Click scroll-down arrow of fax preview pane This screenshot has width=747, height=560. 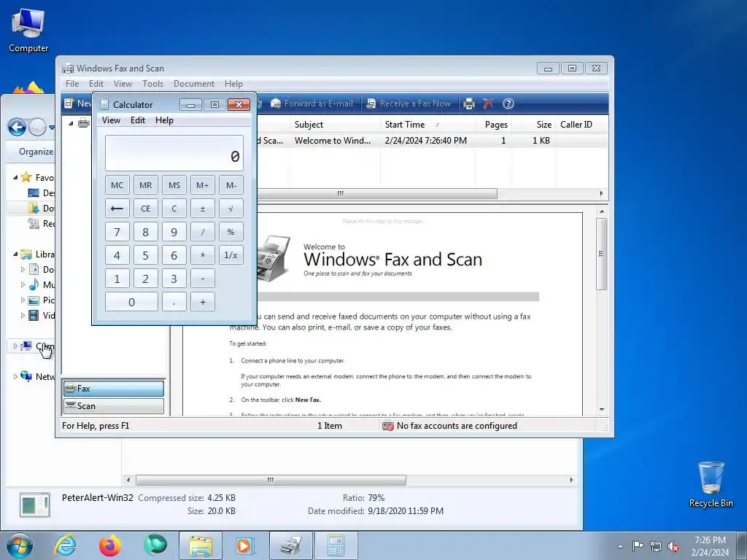tap(602, 410)
